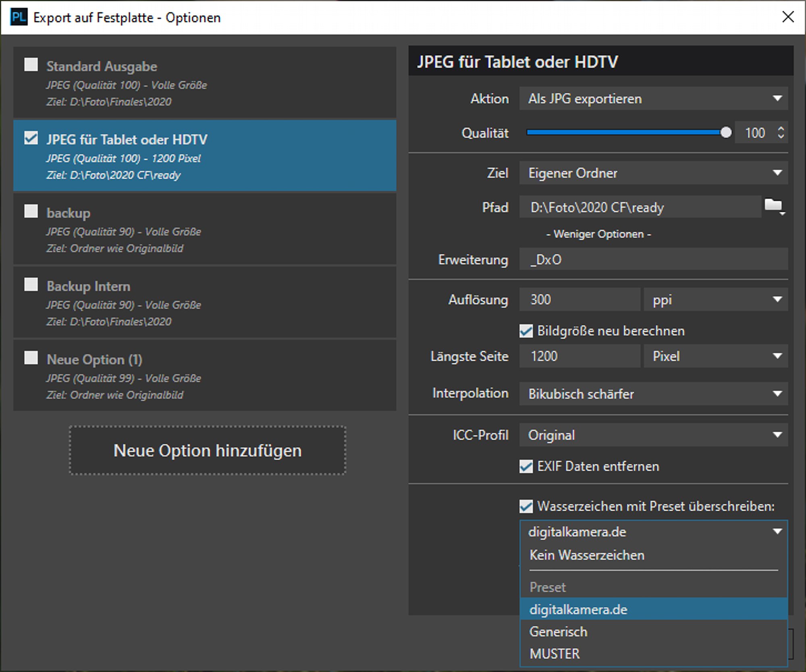Choose the Generisch watermark preset
Screen dimensions: 806x672
tap(653, 631)
